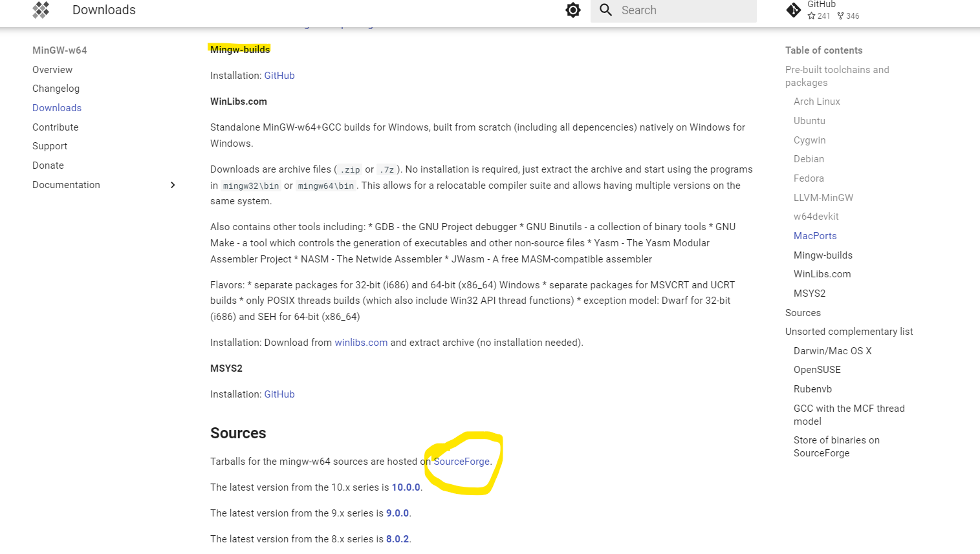Jump to Mingw-builds in table of contents
The width and height of the screenshot is (980, 554).
(x=823, y=255)
